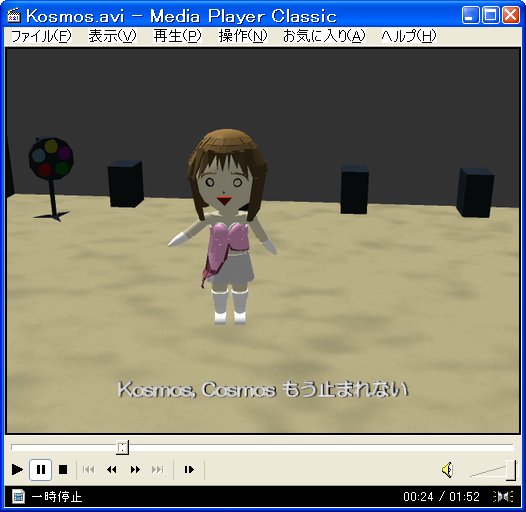
Task: Click the 00:24 / 01:52 time display
Action: pyautogui.click(x=441, y=497)
